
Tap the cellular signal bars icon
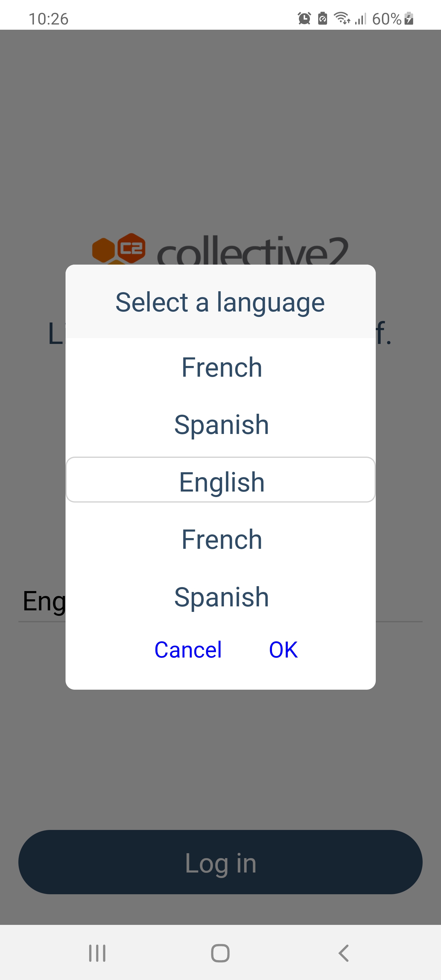(360, 18)
